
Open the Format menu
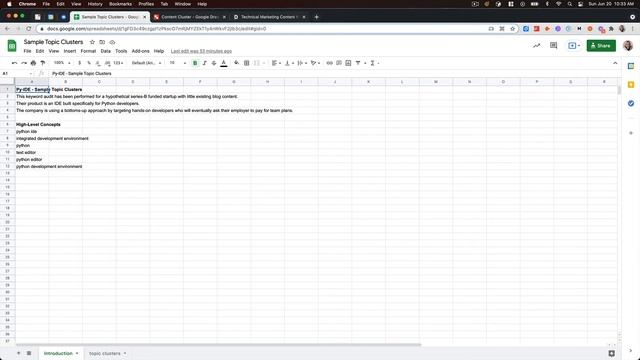point(88,51)
